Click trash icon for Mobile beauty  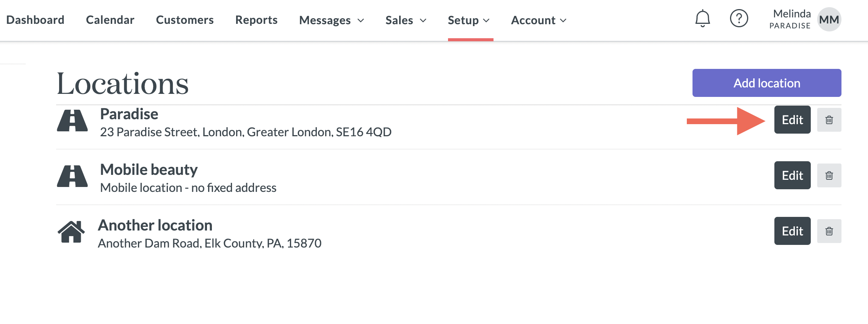[829, 176]
